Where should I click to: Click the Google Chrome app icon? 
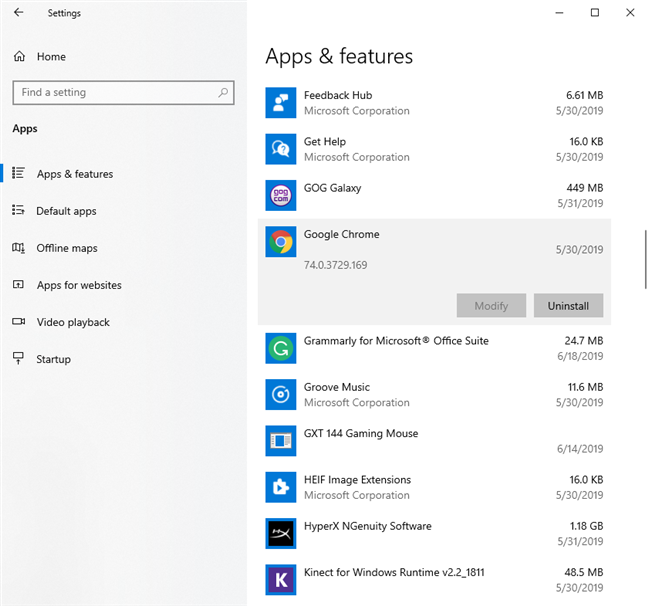click(281, 241)
